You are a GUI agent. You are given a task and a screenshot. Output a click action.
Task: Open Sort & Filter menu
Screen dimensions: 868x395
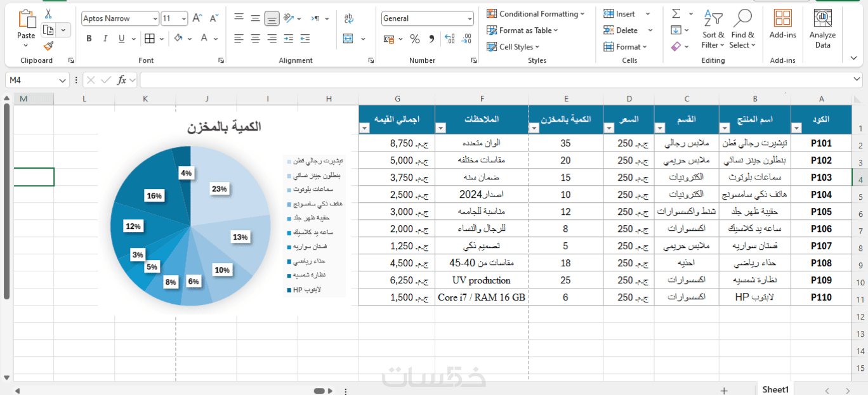[x=713, y=29]
